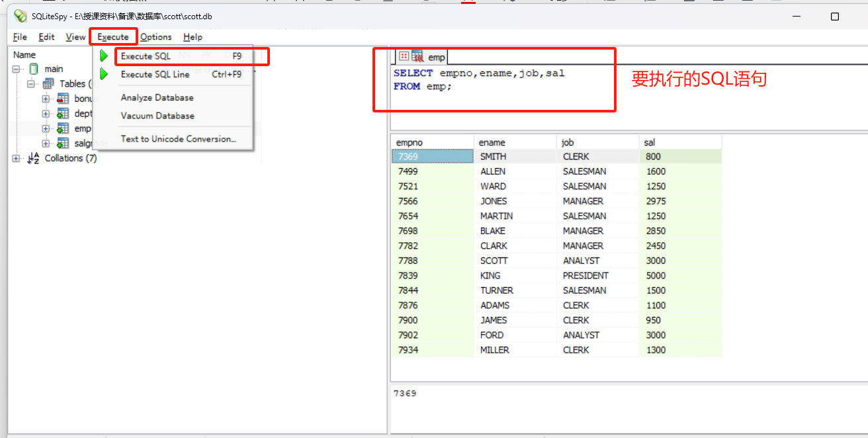The width and height of the screenshot is (868, 438).
Task: Choose Vacuum Database from the Execute menu
Action: tap(156, 115)
